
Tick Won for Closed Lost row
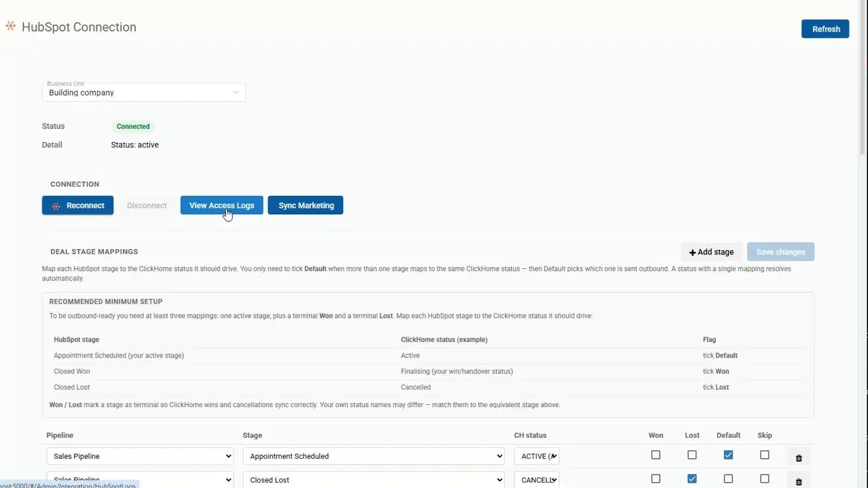click(x=656, y=479)
